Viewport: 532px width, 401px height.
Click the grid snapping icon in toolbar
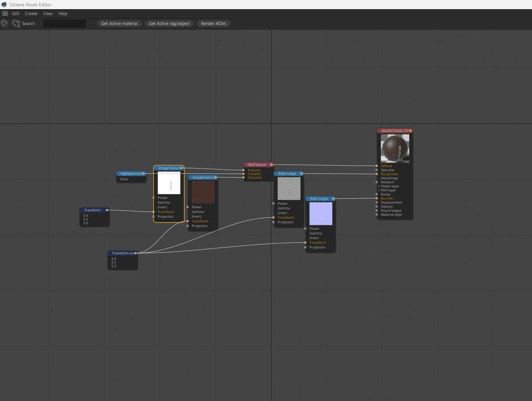point(5,23)
